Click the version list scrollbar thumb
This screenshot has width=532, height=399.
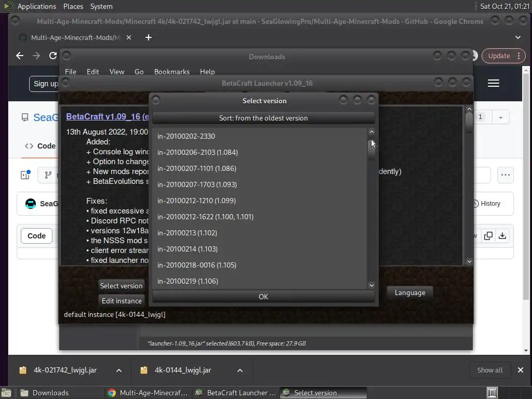point(371,149)
